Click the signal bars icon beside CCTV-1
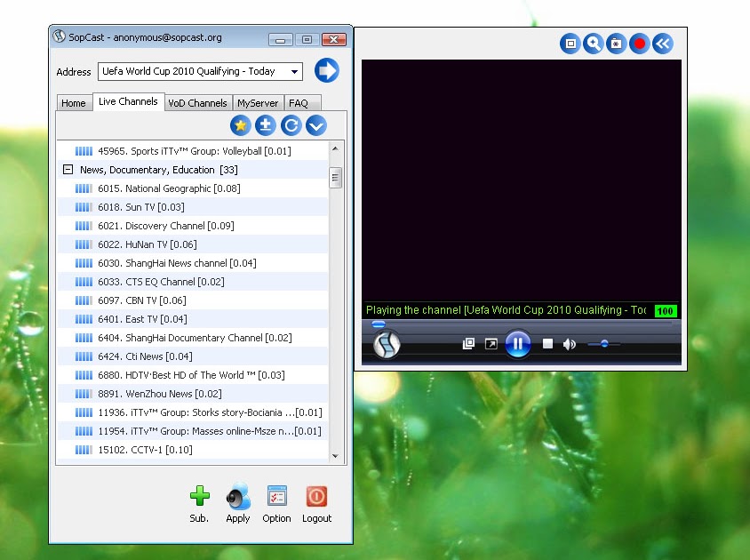This screenshot has width=750, height=560. (x=84, y=450)
